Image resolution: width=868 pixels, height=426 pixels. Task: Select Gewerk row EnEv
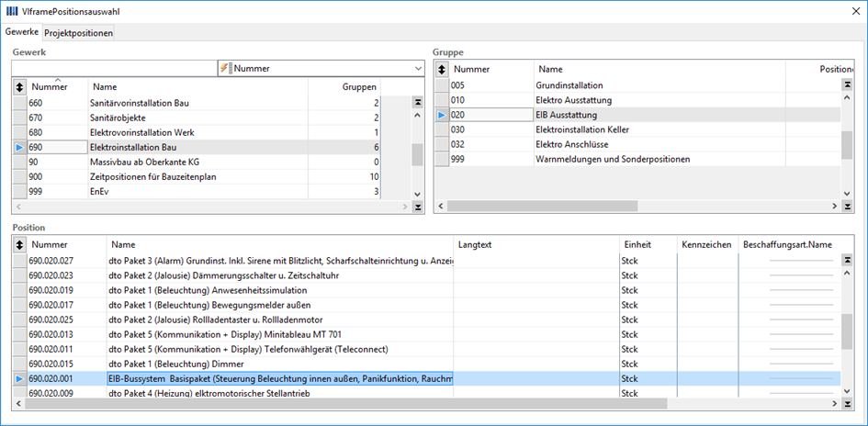click(x=197, y=192)
